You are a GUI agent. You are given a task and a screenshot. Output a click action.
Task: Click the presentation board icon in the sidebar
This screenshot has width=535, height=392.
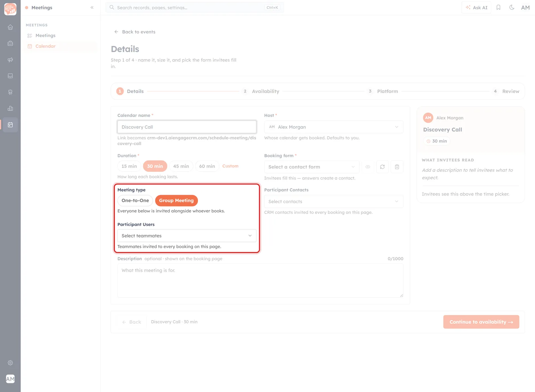coord(10,92)
